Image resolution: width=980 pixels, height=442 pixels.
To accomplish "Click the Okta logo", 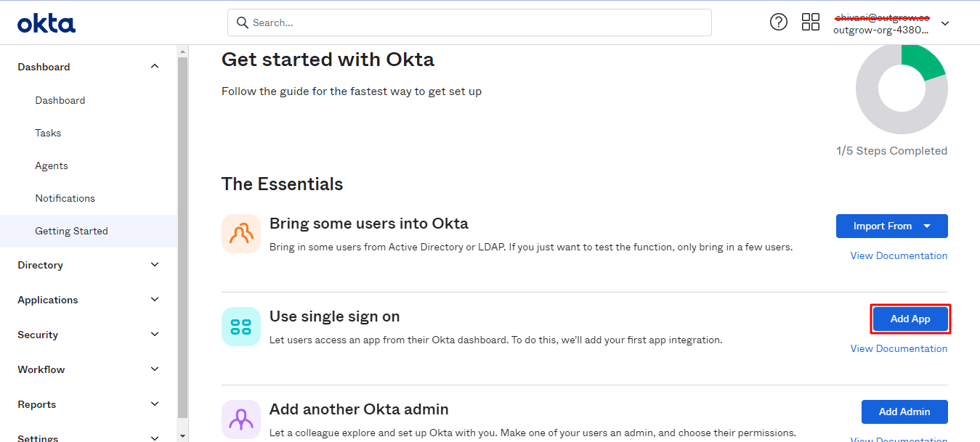I will (x=46, y=23).
